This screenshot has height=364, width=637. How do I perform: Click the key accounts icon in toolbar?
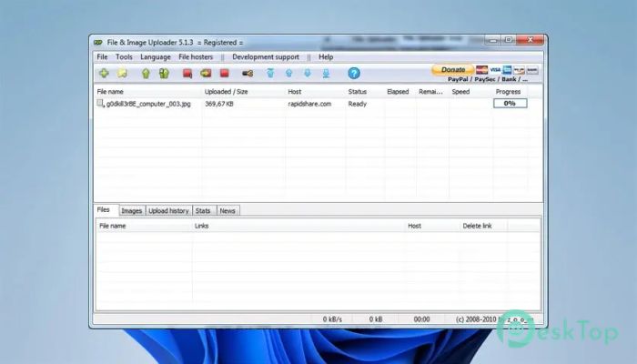tap(248, 74)
